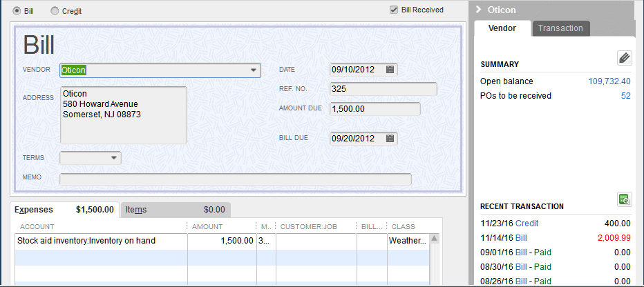Click the 2,009.99 red amount
This screenshot has width=644, height=287.
coord(614,238)
